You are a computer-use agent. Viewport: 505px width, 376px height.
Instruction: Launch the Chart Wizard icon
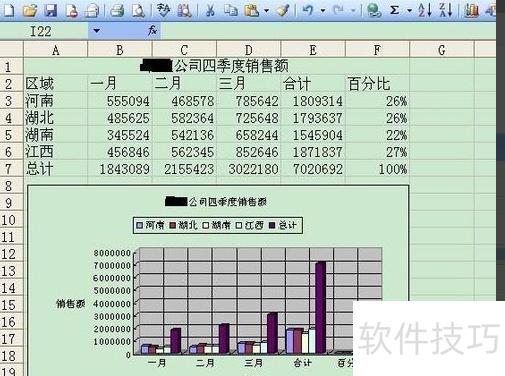point(471,10)
